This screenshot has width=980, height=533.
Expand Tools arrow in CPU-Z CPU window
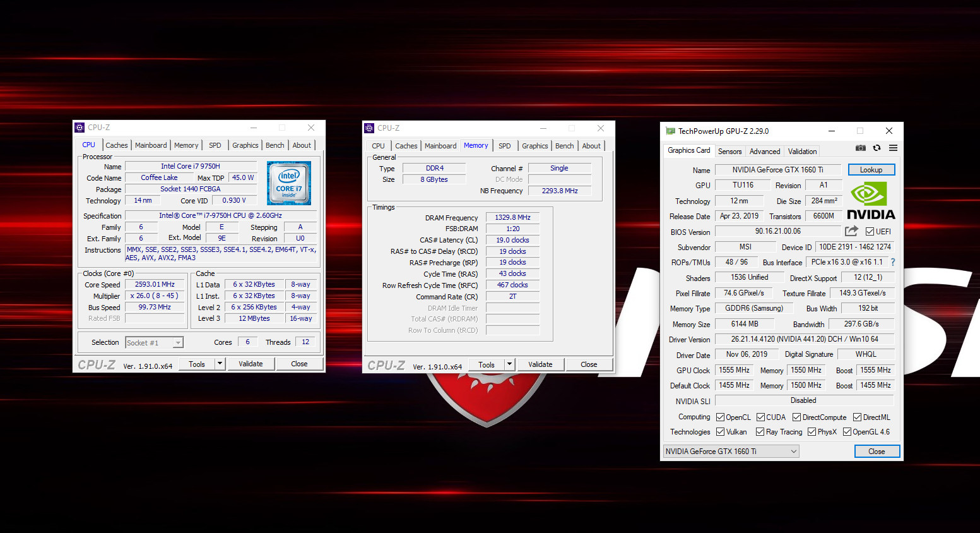(x=220, y=364)
